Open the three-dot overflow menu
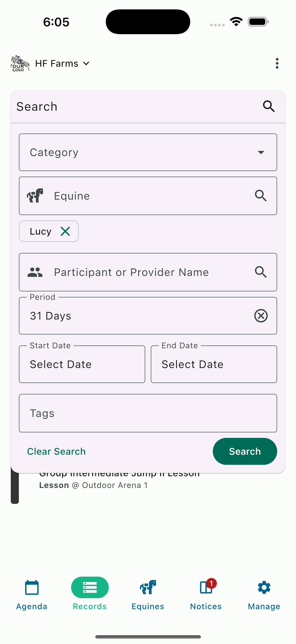This screenshot has width=296, height=644. (x=277, y=63)
